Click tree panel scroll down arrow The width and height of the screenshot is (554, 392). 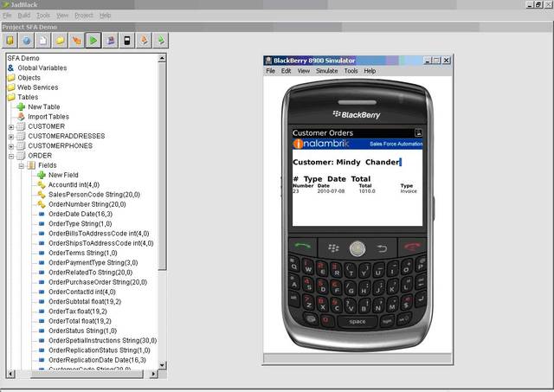point(162,365)
